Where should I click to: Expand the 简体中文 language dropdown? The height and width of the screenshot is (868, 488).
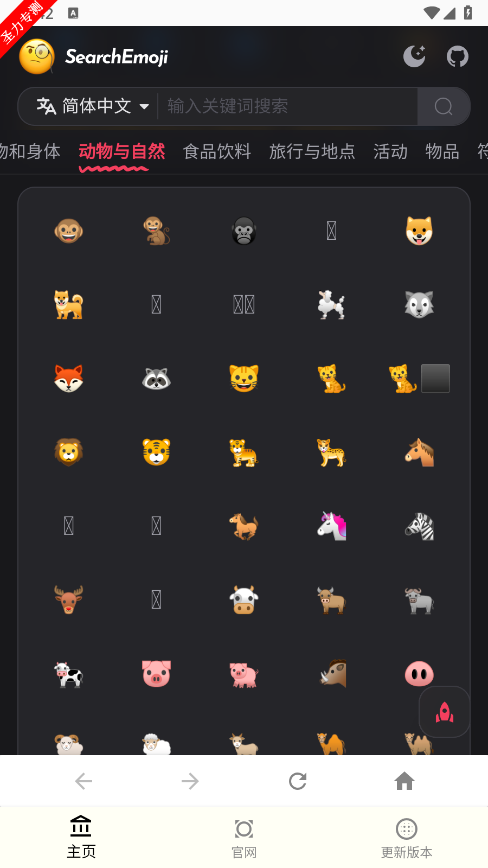coord(93,106)
